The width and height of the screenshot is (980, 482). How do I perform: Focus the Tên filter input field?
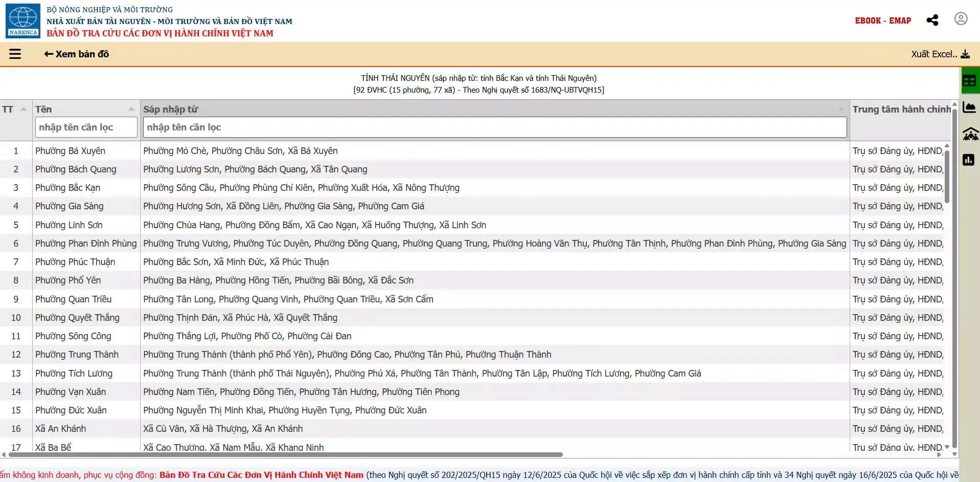[86, 127]
